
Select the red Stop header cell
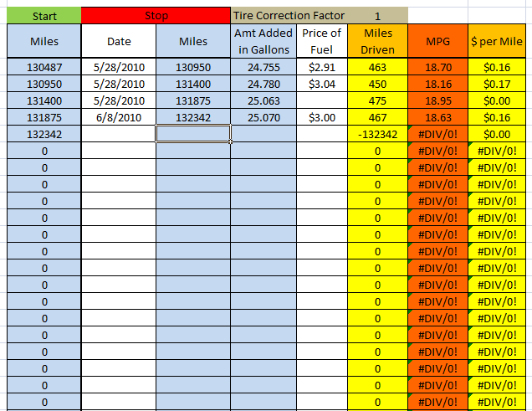point(156,16)
